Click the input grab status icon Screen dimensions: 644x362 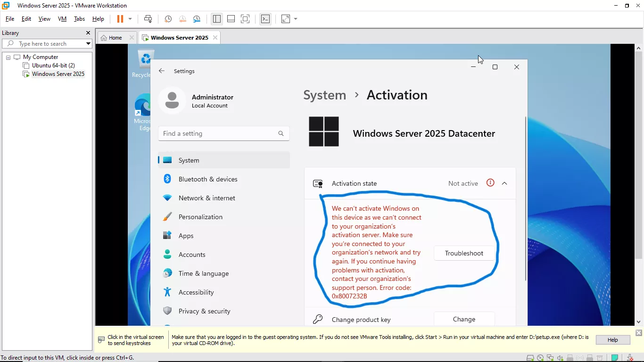[x=630, y=358]
